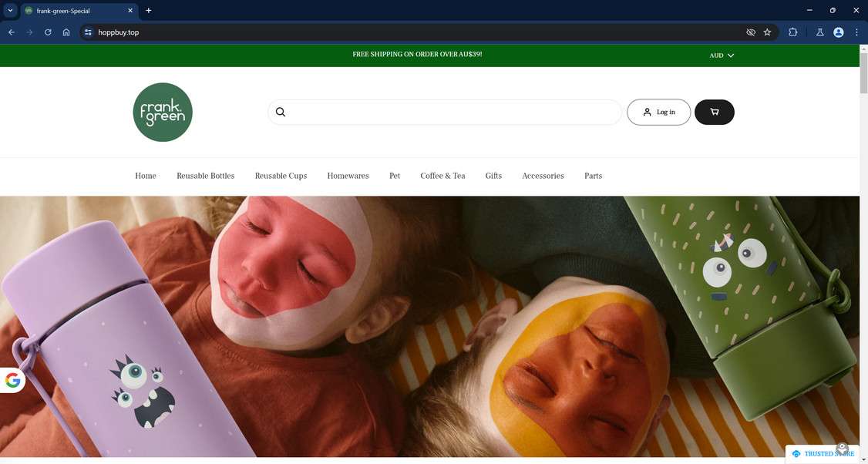The image size is (868, 464).
Task: Go to the Home menu item
Action: click(x=146, y=176)
